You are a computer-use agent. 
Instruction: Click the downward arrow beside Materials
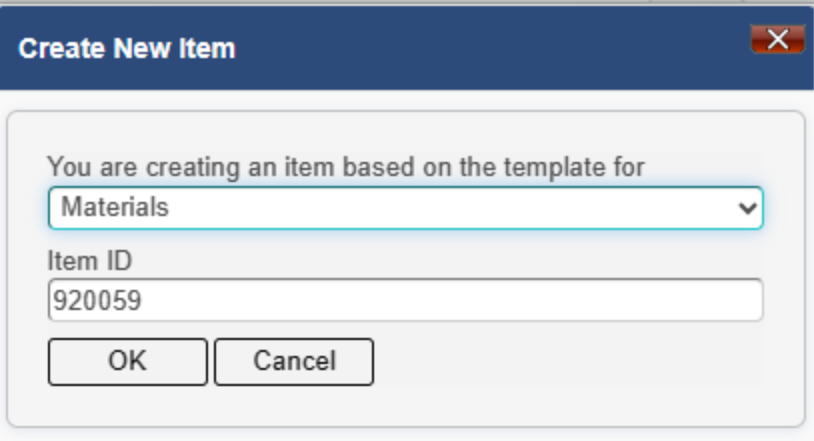[x=747, y=208]
